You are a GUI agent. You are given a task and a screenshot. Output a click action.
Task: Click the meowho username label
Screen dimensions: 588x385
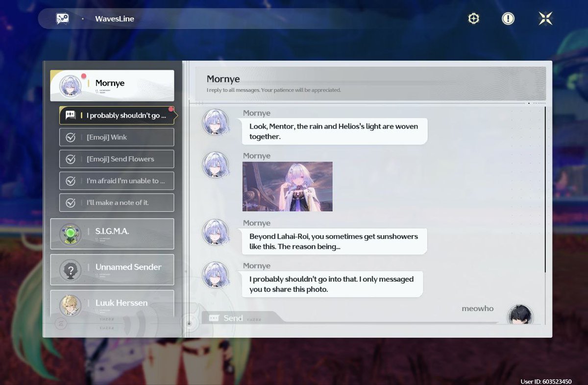point(478,309)
